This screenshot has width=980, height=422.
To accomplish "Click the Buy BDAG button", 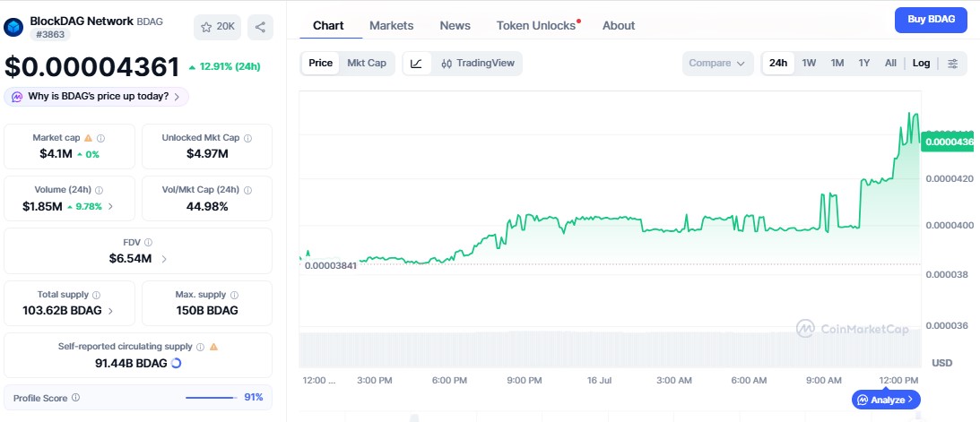I will [x=932, y=20].
